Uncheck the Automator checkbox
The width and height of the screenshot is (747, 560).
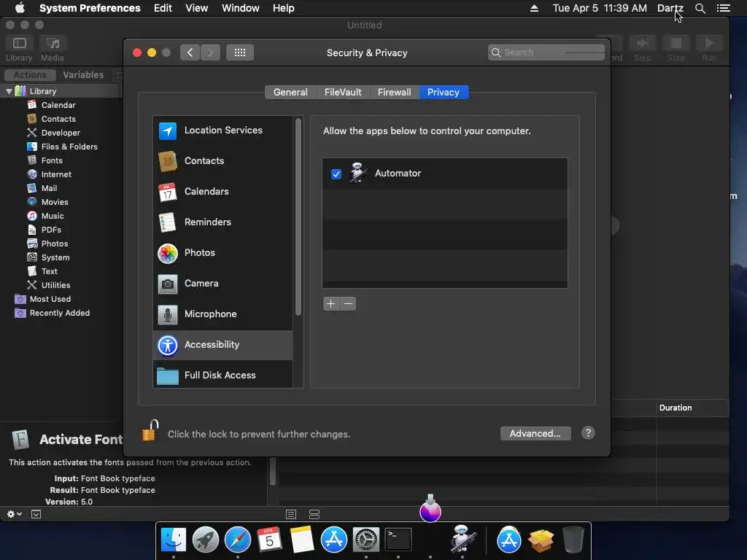point(336,174)
